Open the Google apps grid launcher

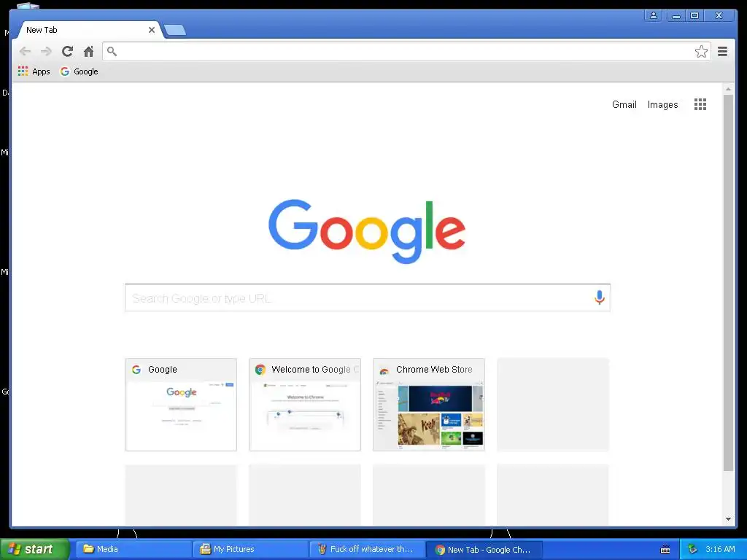[700, 104]
